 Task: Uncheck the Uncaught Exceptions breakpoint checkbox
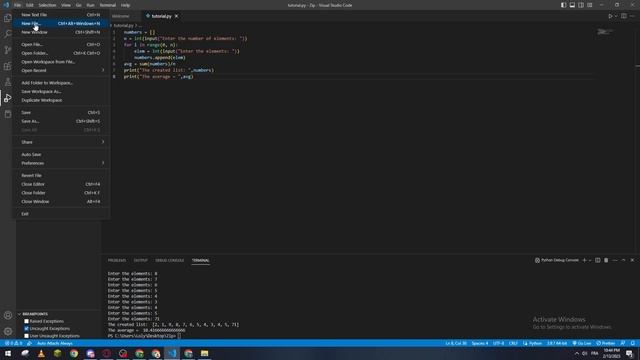coord(27,329)
